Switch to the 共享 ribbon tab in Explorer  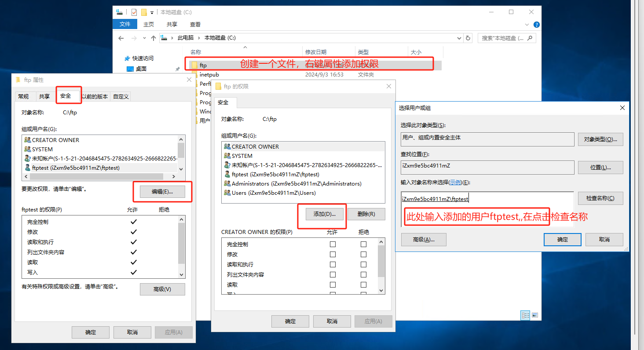172,25
